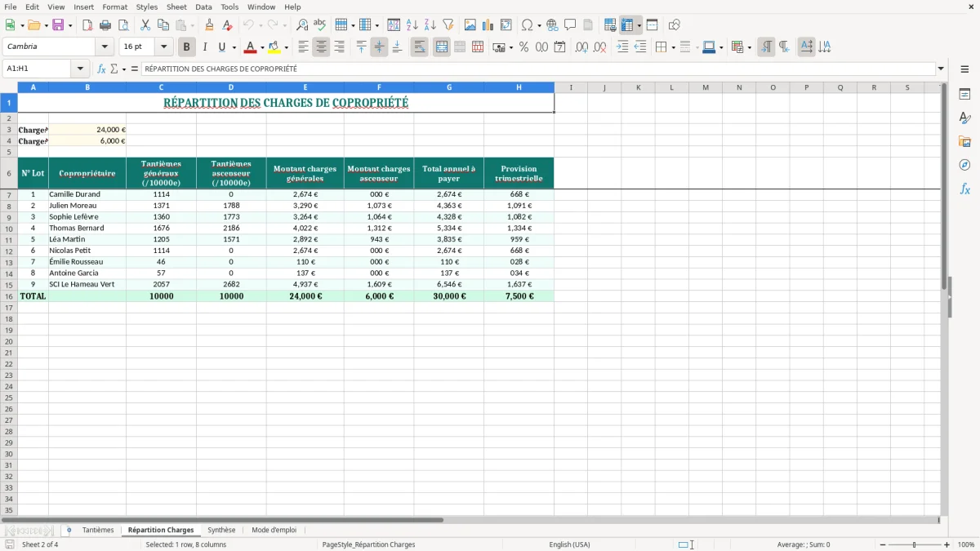Click the Cut scissors icon
The height and width of the screenshot is (551, 980).
point(145,25)
